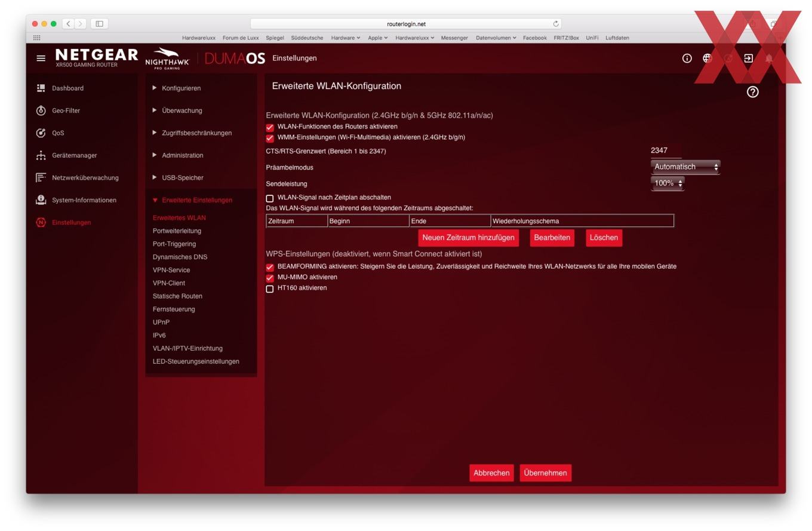The image size is (812, 531).
Task: Expand the Administration section
Action: click(178, 155)
